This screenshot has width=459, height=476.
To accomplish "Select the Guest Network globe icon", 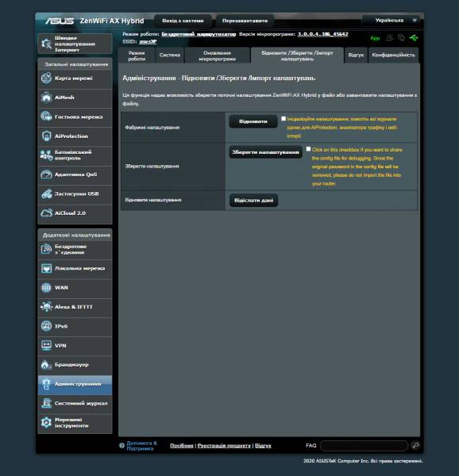I will 46,117.
